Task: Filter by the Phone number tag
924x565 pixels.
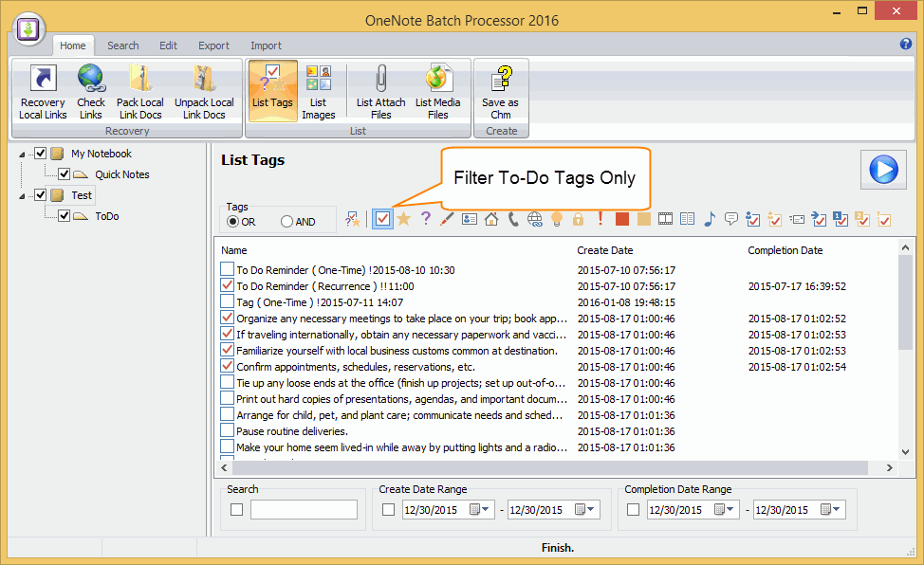Action: [513, 219]
